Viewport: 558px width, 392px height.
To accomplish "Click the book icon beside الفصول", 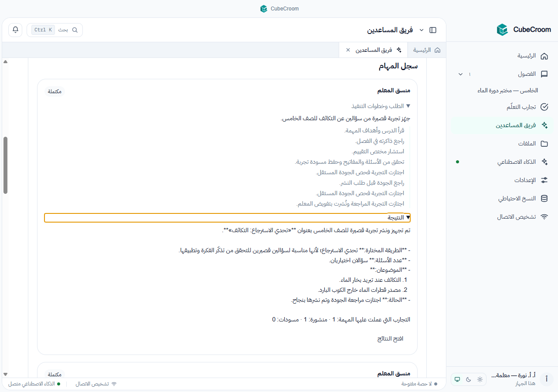I will pos(544,74).
